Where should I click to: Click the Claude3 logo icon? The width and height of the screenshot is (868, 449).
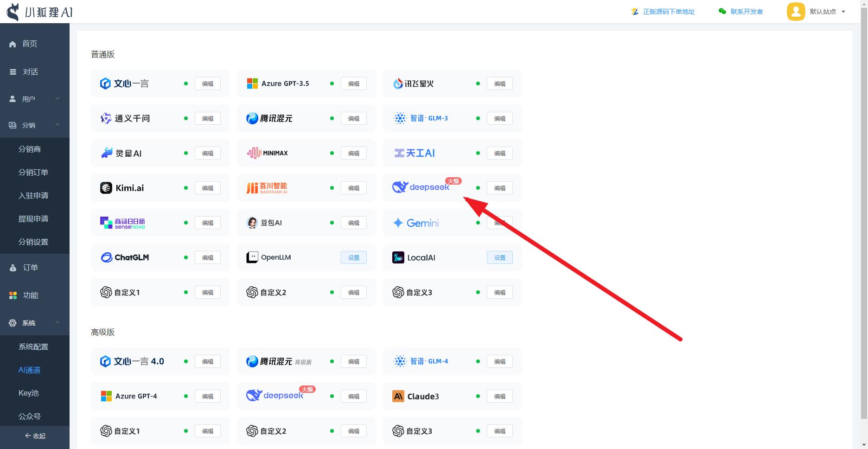[398, 396]
